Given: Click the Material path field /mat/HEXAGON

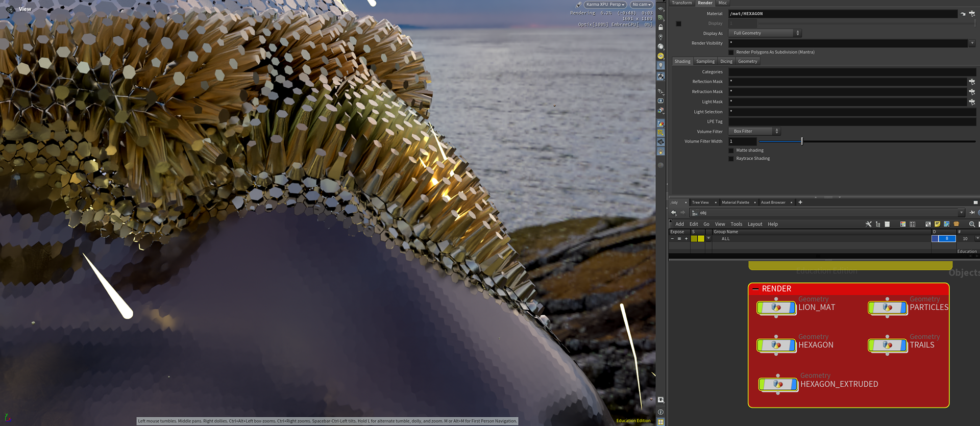Looking at the screenshot, I should pyautogui.click(x=843, y=14).
